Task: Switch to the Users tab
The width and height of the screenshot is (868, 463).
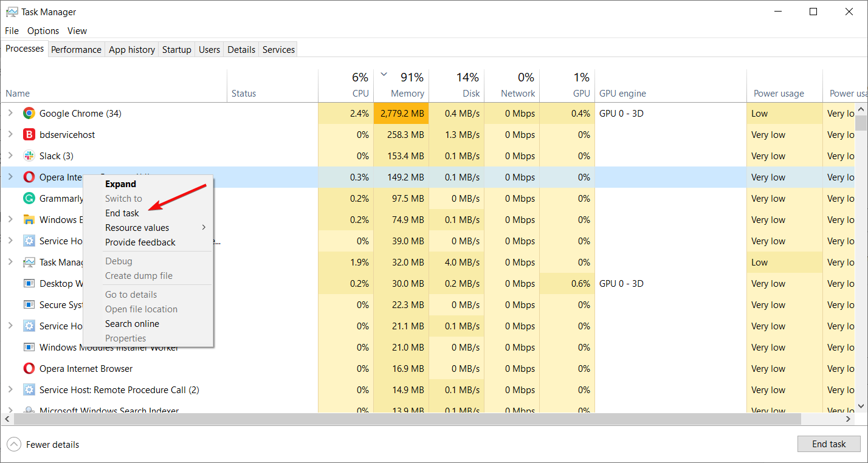Action: (209, 50)
